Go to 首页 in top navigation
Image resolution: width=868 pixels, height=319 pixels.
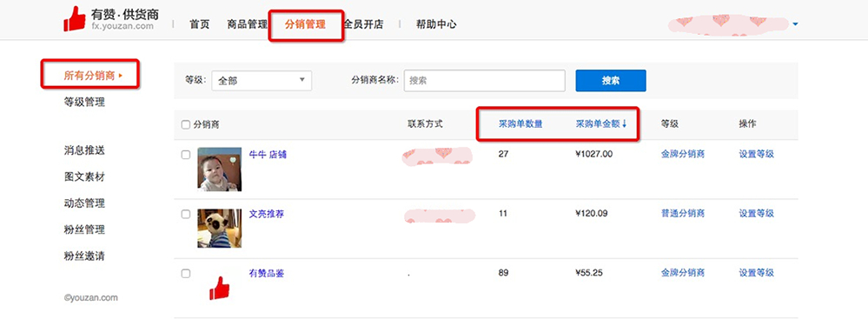[199, 24]
